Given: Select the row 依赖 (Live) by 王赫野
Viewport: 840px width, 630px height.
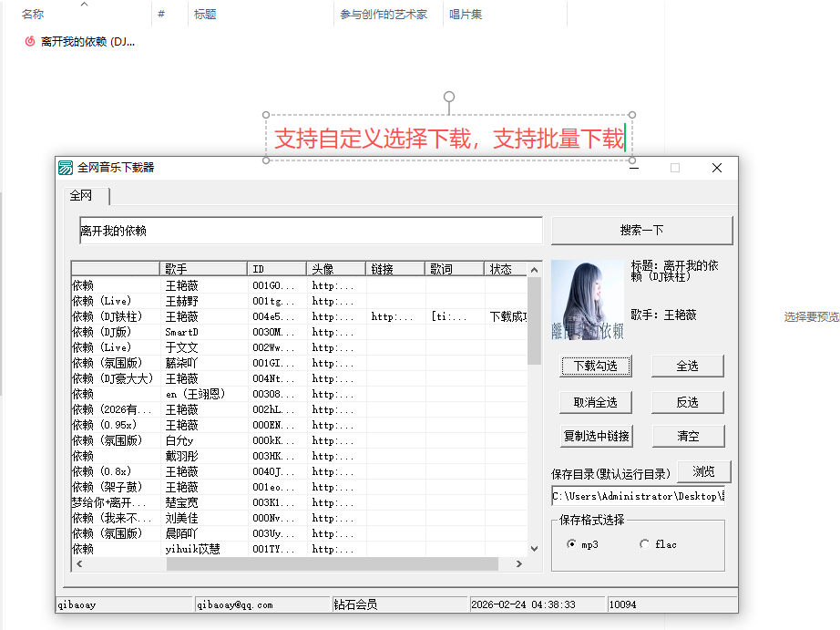Looking at the screenshot, I should tap(300, 302).
